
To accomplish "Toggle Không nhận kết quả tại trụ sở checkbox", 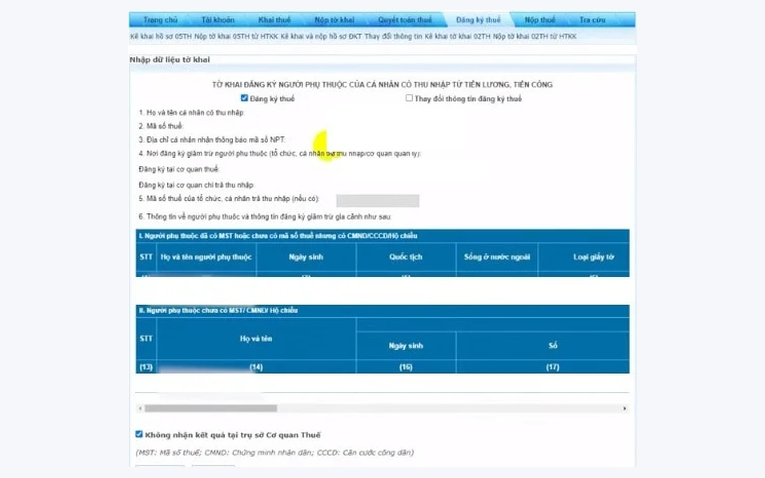I will (139, 434).
